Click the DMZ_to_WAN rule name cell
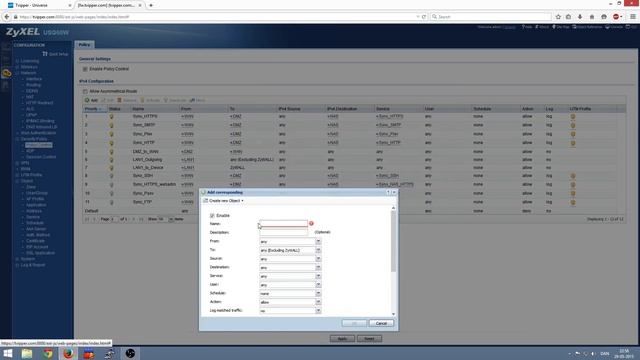 coord(146,151)
